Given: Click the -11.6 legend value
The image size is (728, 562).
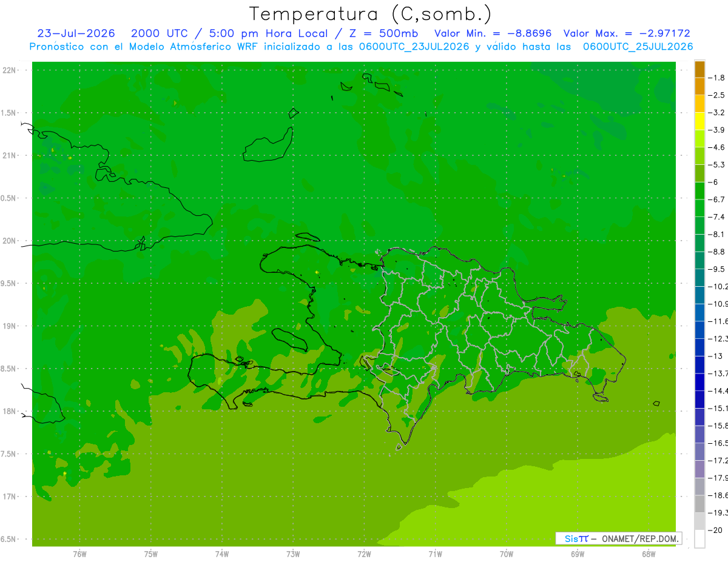Looking at the screenshot, I should (x=720, y=321).
